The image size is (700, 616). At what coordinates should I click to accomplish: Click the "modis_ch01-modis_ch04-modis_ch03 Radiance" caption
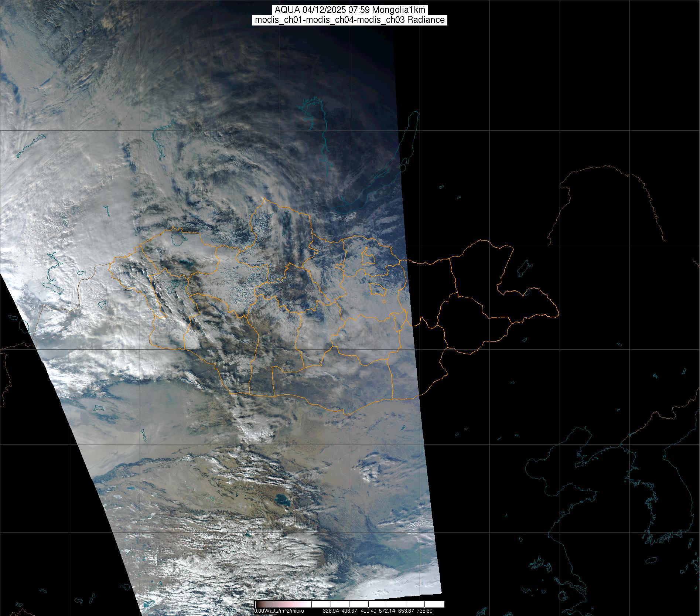[350, 20]
